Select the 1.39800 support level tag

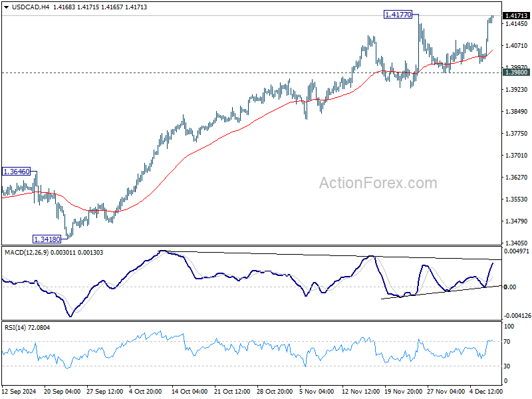click(x=516, y=72)
